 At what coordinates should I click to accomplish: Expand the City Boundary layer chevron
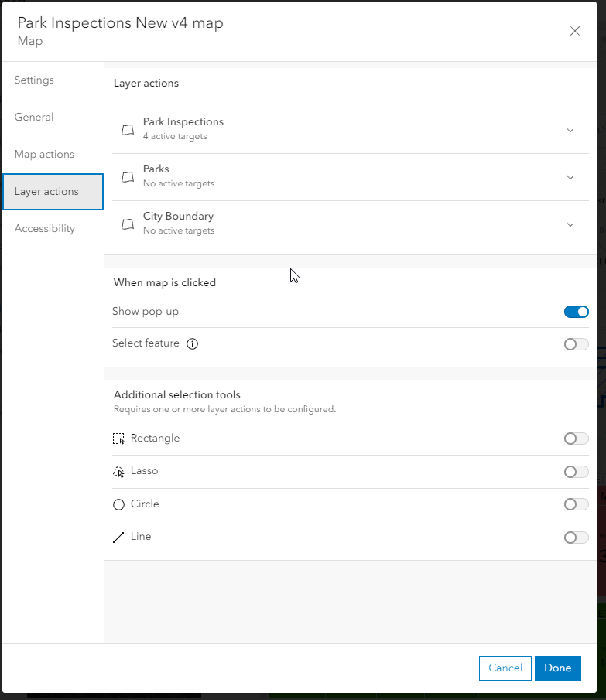[570, 224]
